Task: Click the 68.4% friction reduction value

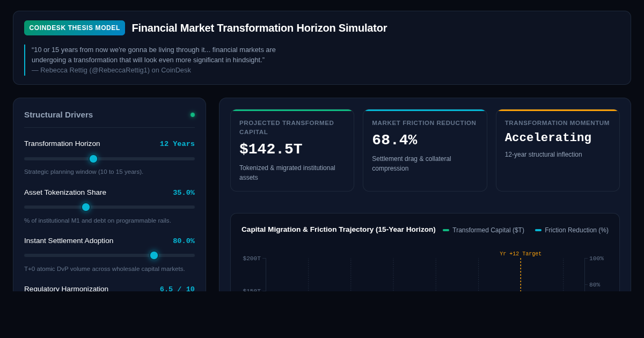Action: click(x=394, y=140)
